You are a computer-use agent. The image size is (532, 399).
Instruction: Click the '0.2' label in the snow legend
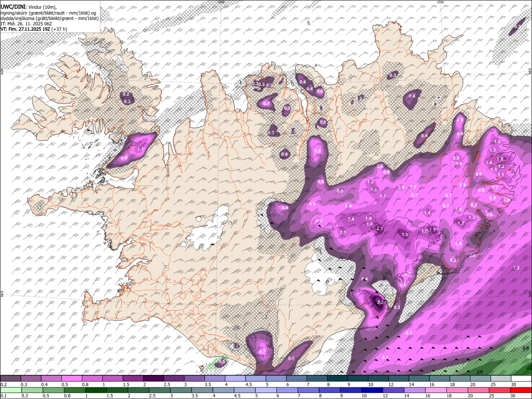3,384
